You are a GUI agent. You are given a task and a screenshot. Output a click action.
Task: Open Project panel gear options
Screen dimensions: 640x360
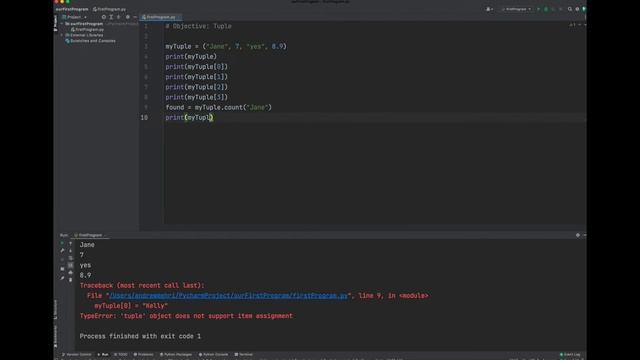tap(128, 17)
